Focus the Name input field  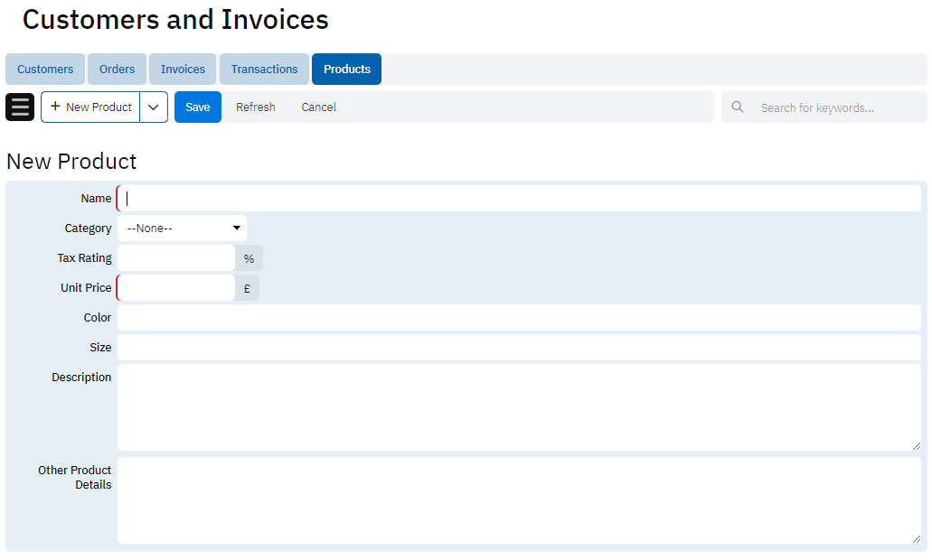(x=519, y=199)
